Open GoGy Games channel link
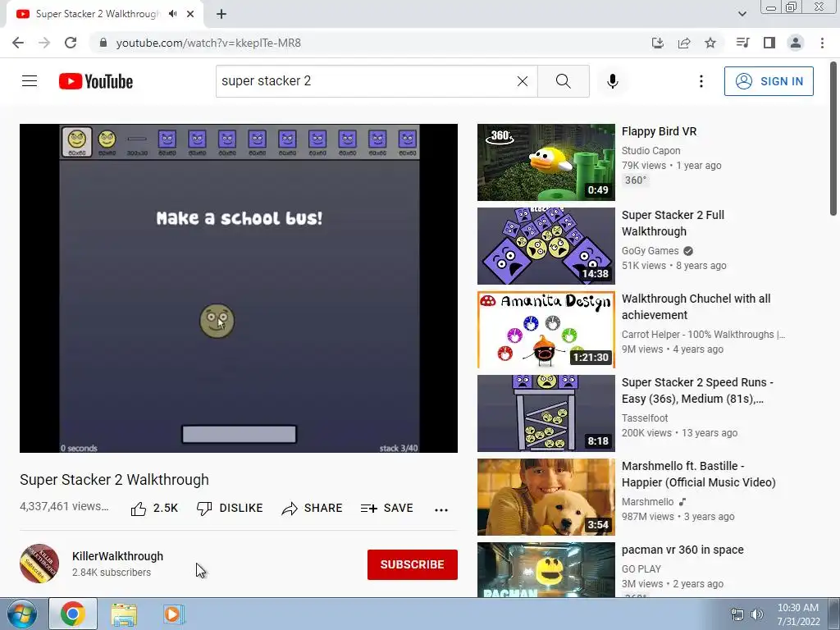 650,251
